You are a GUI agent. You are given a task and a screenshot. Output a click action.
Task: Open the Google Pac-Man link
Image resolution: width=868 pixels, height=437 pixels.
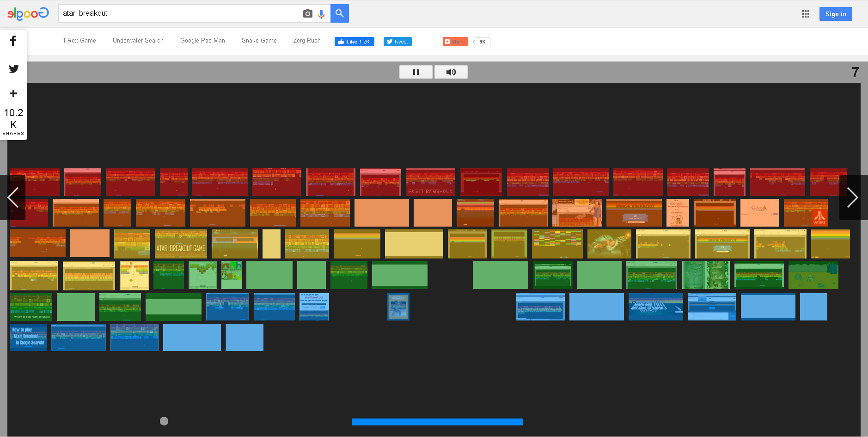click(202, 41)
